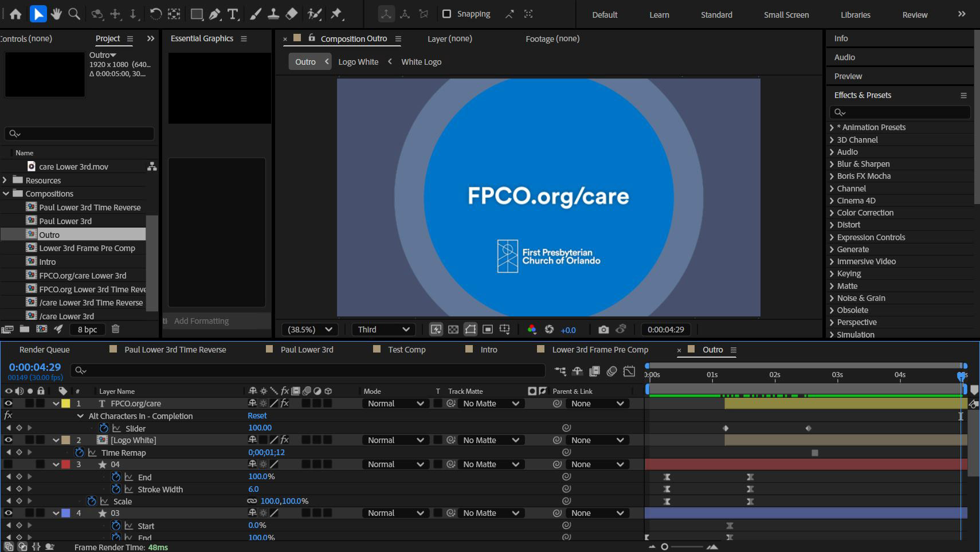Image resolution: width=980 pixels, height=552 pixels.
Task: Select the Zoom tool
Action: (x=74, y=14)
